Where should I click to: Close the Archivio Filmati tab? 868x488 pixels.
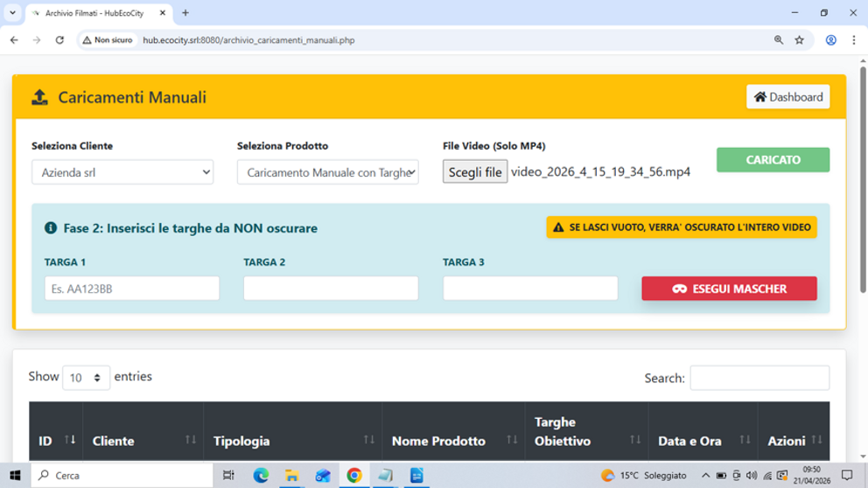point(162,13)
